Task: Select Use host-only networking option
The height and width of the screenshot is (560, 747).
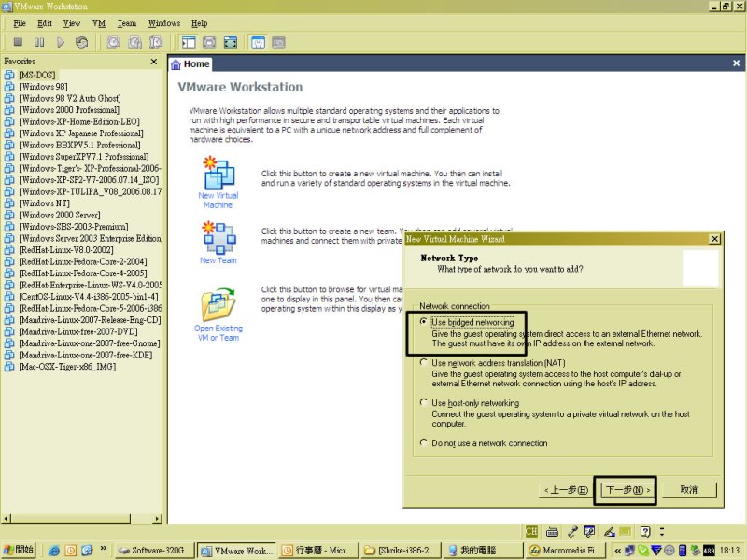Action: (423, 402)
